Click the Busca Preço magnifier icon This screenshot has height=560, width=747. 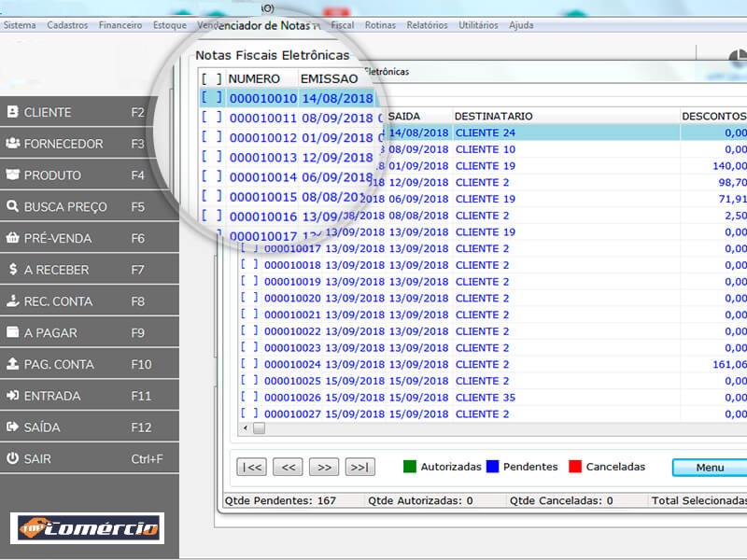click(x=13, y=206)
